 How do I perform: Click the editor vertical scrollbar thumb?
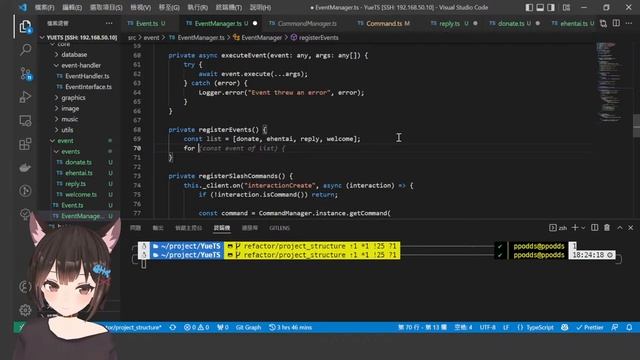(x=636, y=126)
